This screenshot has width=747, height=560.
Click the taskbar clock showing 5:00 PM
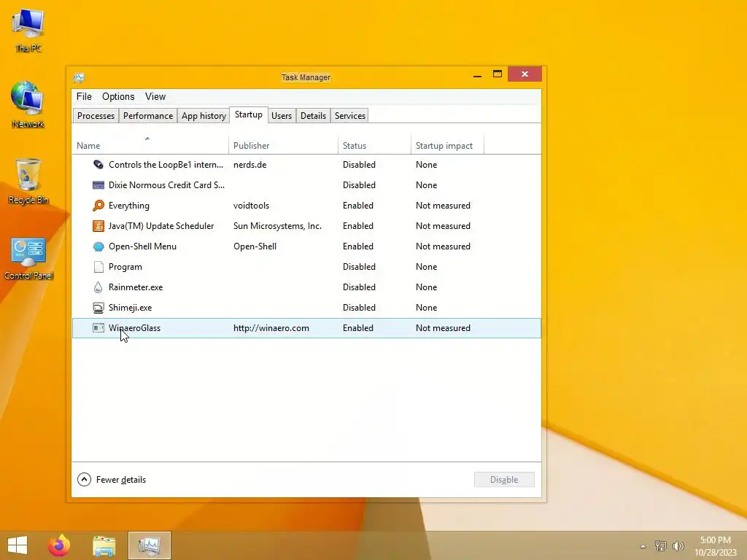(715, 546)
